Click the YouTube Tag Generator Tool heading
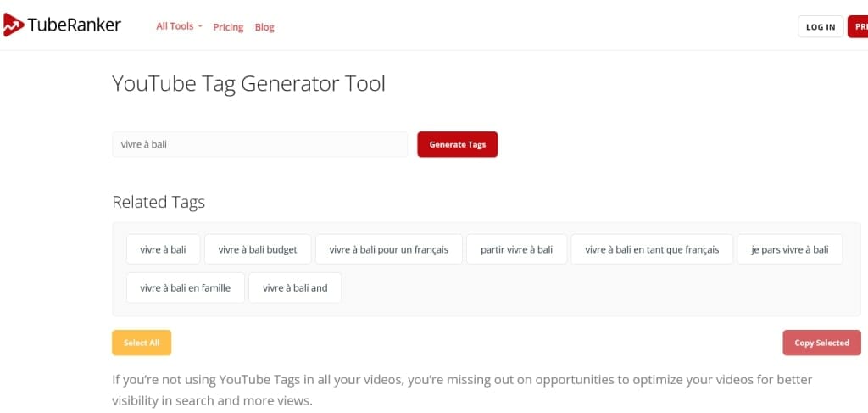868x413 pixels. (x=248, y=84)
